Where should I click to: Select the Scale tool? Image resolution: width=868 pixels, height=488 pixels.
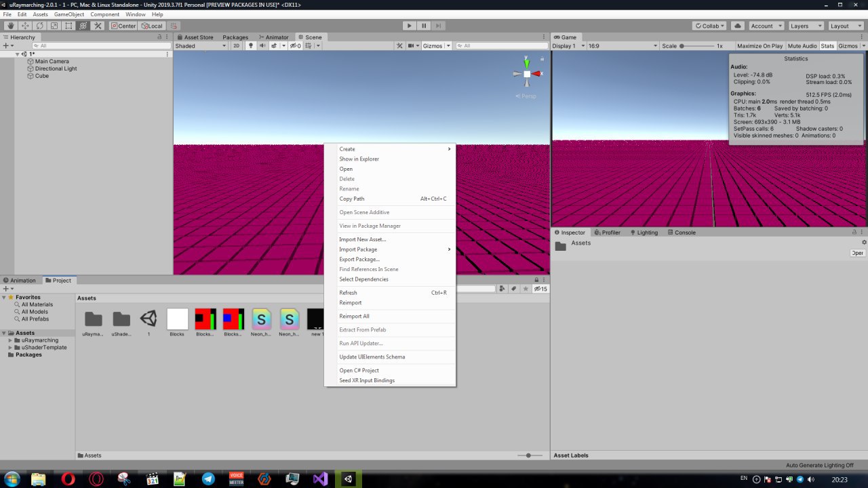54,26
